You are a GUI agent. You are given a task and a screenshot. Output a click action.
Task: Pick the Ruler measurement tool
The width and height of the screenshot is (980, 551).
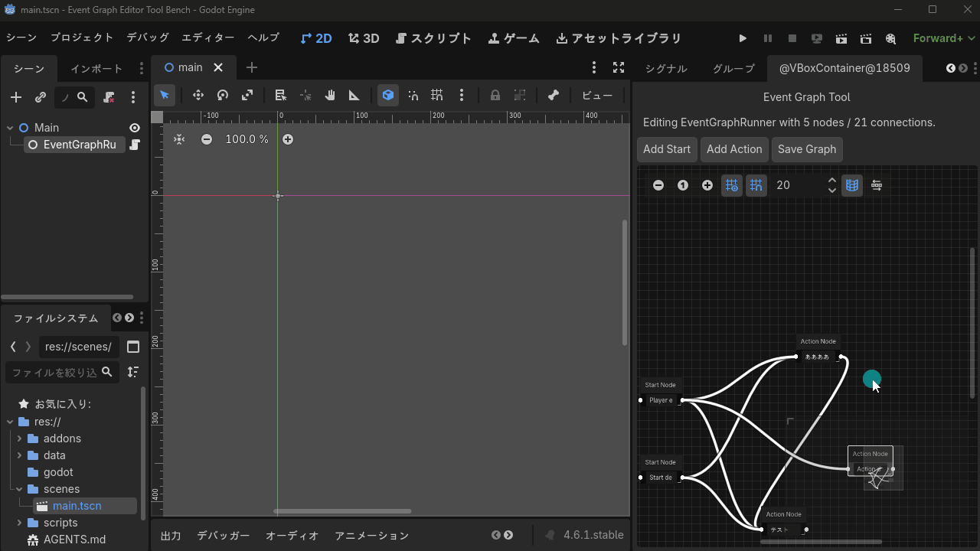pyautogui.click(x=354, y=96)
